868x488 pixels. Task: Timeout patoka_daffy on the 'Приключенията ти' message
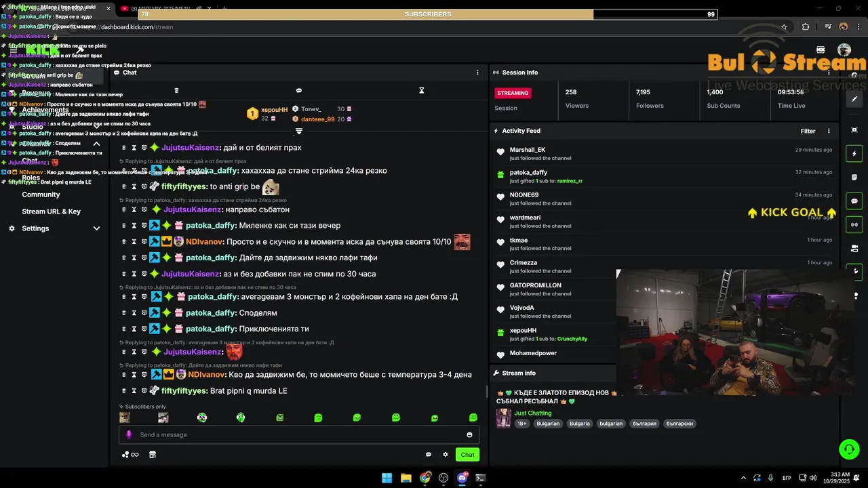pyautogui.click(x=134, y=329)
